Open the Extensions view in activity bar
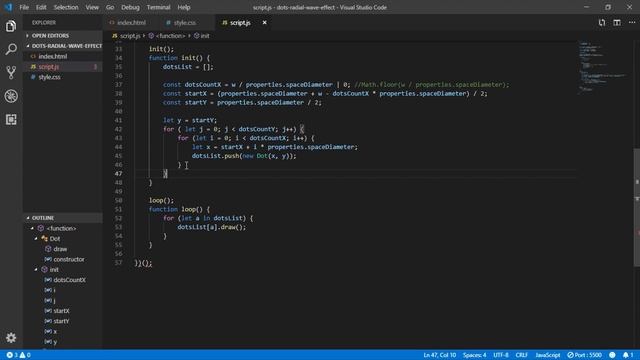This screenshot has width=640, height=360. point(11,119)
